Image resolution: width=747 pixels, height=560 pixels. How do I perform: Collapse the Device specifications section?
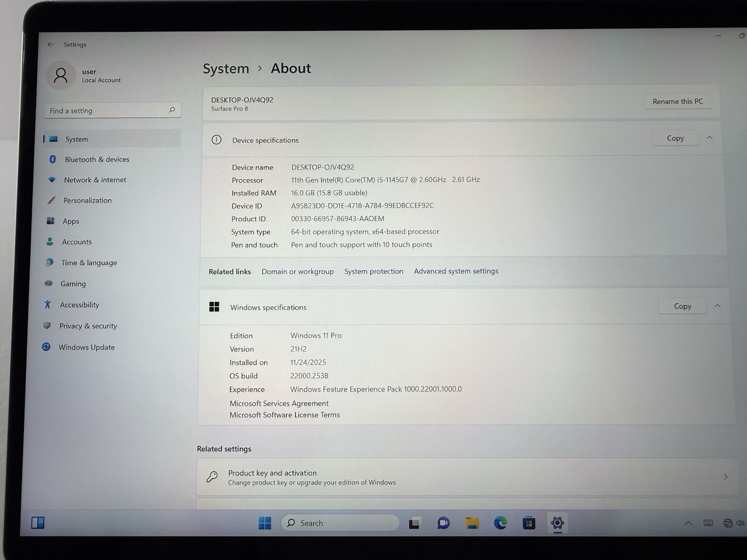pos(710,138)
